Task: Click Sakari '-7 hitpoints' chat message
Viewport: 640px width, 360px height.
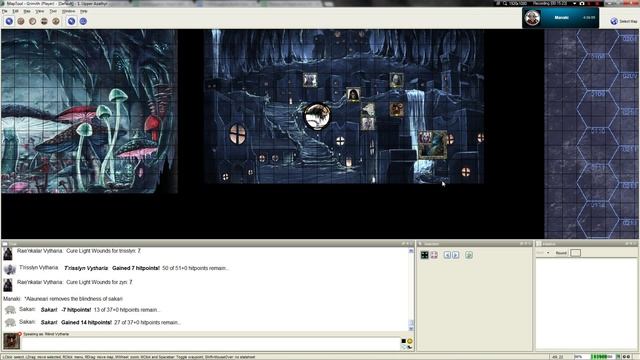Action: point(100,310)
